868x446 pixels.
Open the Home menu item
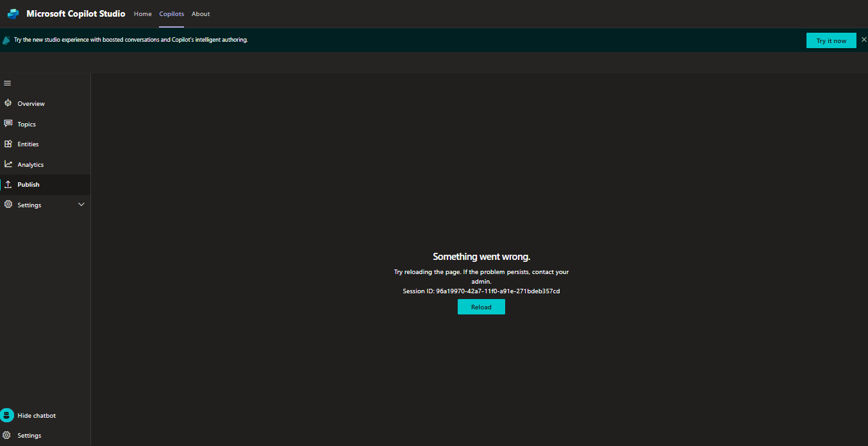pyautogui.click(x=143, y=14)
